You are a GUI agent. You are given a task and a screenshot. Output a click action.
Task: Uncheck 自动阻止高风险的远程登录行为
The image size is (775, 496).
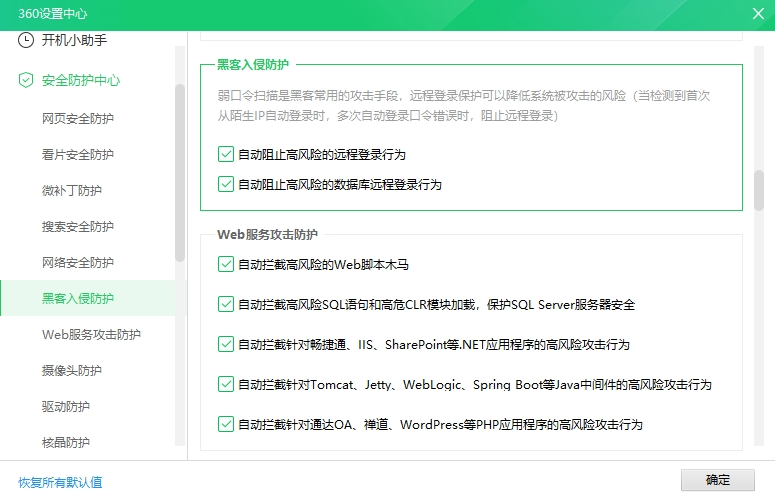tap(225, 155)
